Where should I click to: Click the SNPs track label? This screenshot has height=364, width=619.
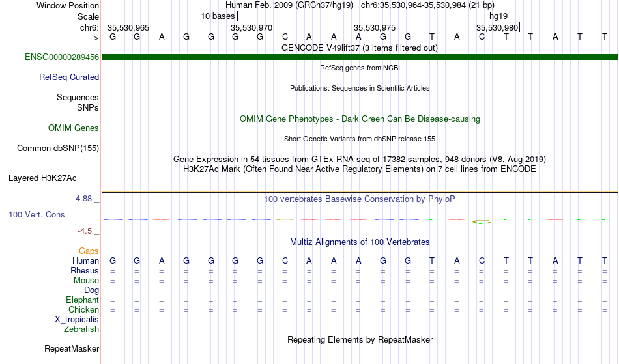88,107
